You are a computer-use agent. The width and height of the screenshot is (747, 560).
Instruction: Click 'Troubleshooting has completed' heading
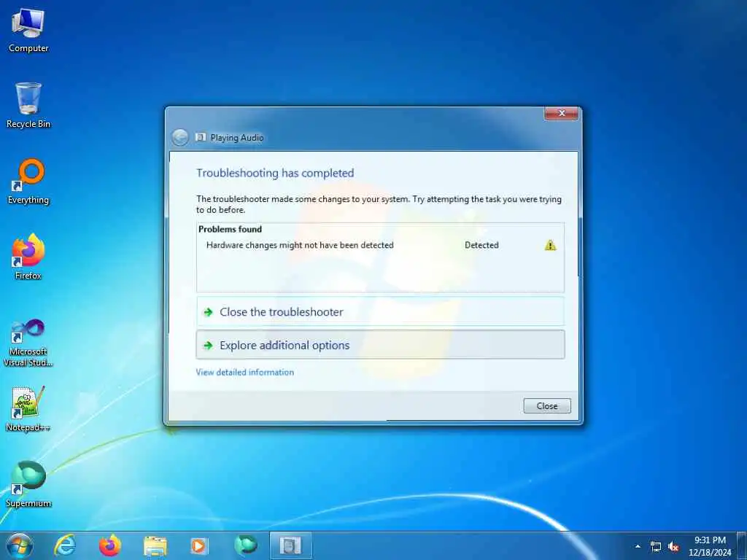click(275, 173)
